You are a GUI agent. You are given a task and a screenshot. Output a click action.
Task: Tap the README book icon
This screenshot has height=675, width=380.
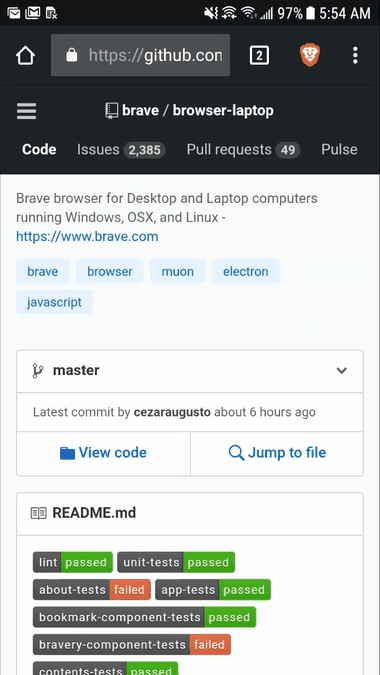coord(39,513)
